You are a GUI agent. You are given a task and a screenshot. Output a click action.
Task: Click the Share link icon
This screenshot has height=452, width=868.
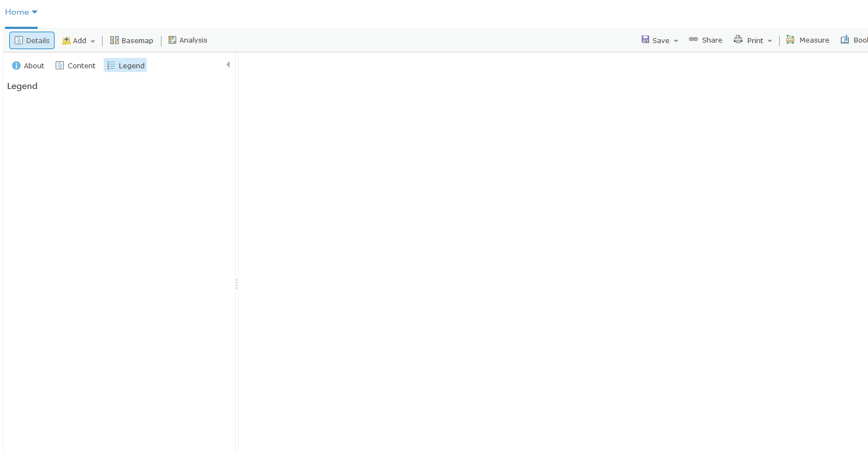tap(693, 39)
